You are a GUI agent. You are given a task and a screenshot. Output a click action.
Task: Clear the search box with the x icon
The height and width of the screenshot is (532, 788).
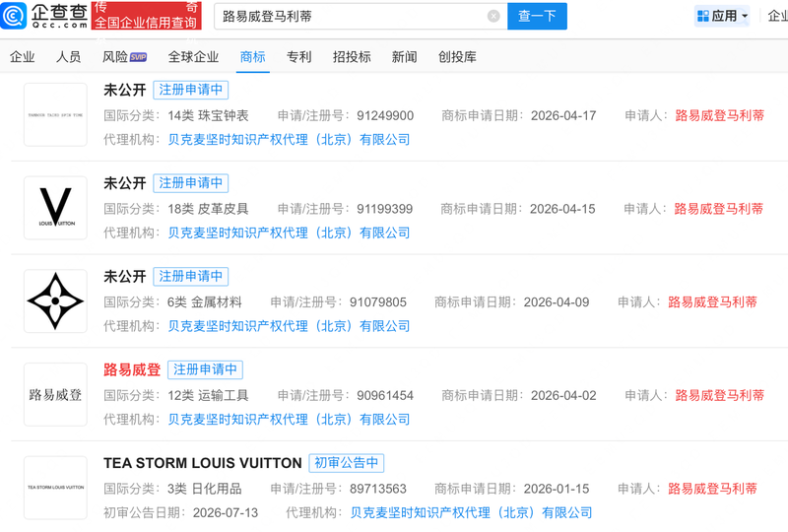pyautogui.click(x=493, y=17)
